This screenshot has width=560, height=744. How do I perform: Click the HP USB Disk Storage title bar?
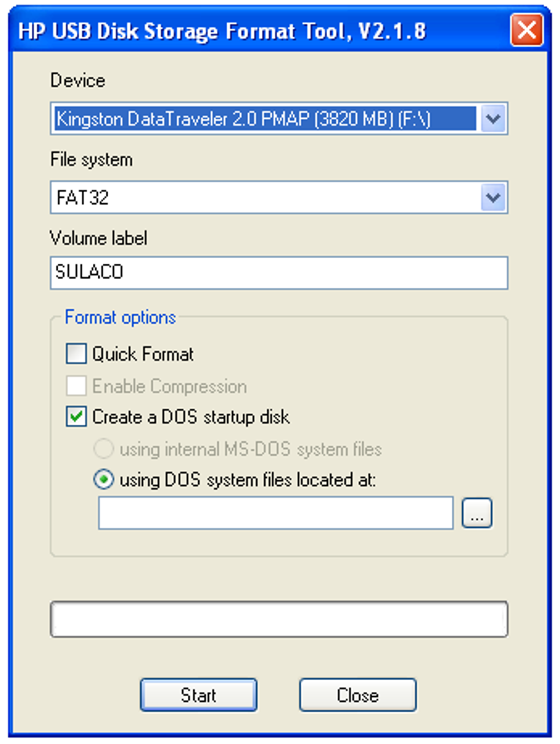click(x=222, y=31)
